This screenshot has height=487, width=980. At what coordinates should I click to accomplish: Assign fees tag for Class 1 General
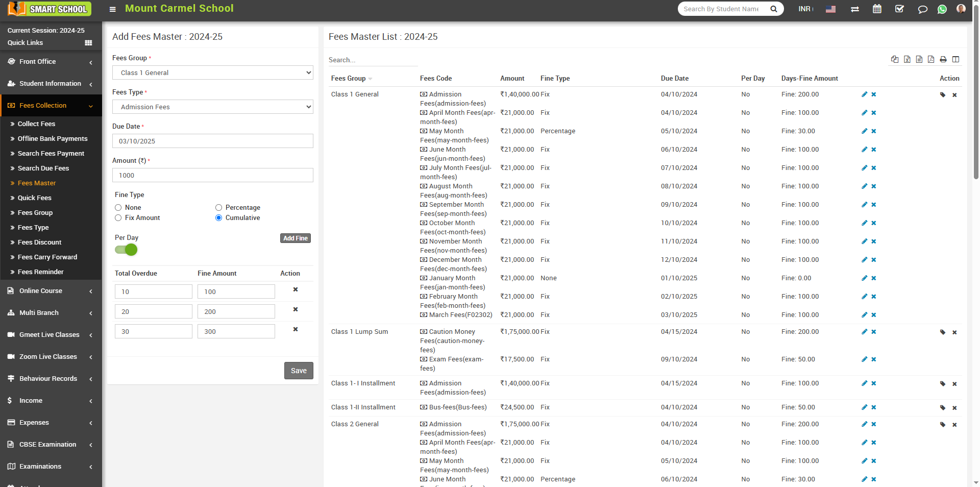[x=943, y=95]
